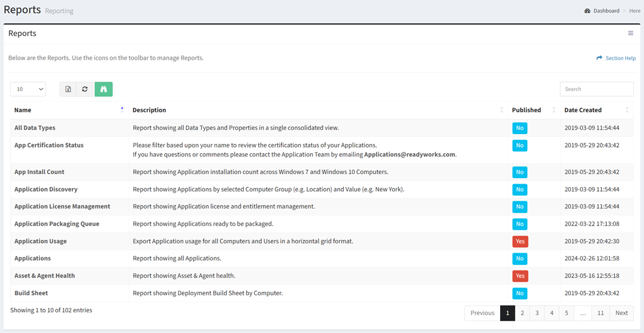This screenshot has height=333, width=644.
Task: Open the Build Sheet report row
Action: click(321, 293)
